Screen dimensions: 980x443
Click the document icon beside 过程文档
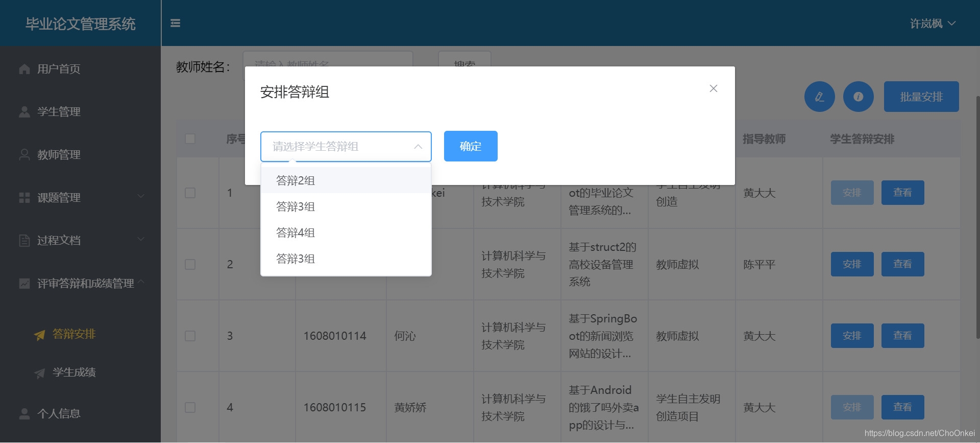[24, 241]
